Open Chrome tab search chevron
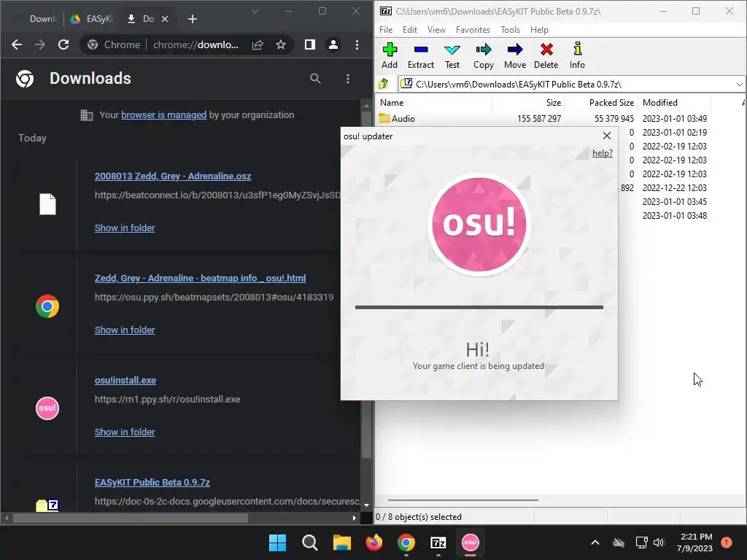Screen dimensions: 747x560 click(255, 11)
